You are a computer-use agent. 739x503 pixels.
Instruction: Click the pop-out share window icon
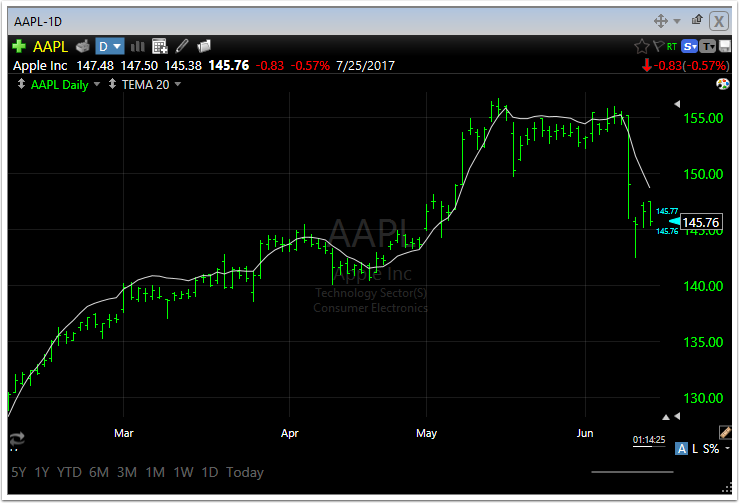pyautogui.click(x=697, y=20)
